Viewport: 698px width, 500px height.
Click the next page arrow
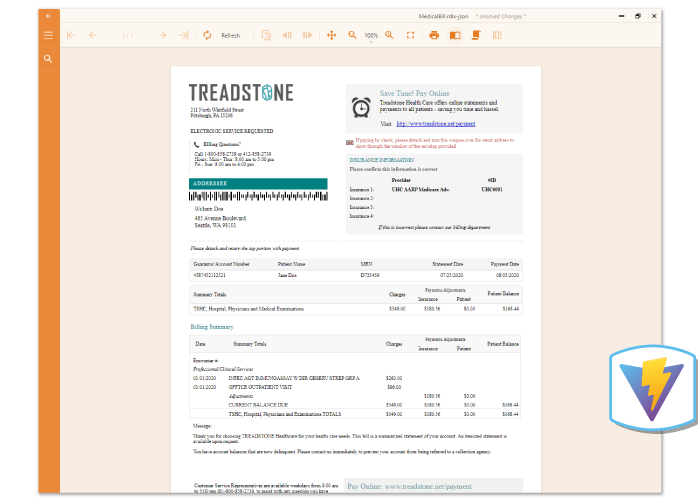(162, 36)
